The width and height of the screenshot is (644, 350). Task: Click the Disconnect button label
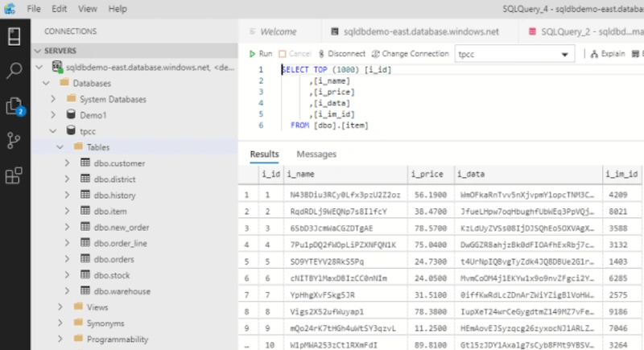[346, 54]
